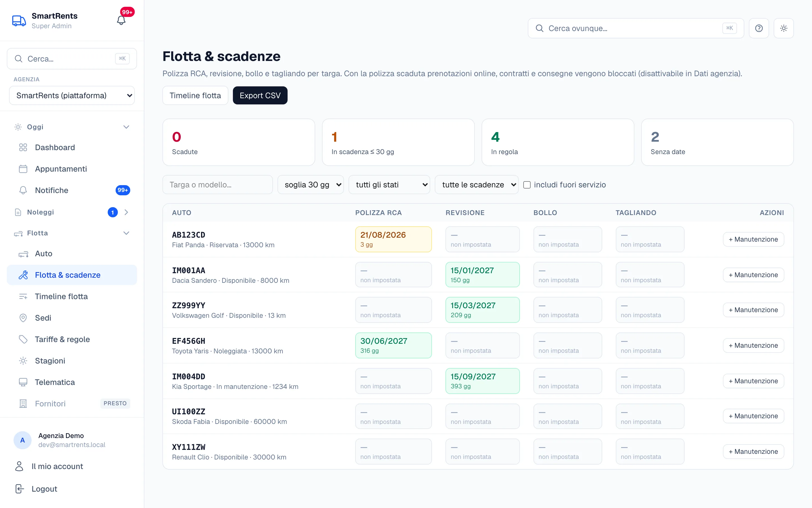Open the SmartRents (piattaforma) agency dropdown
Screen dimensions: 812x508
point(72,95)
